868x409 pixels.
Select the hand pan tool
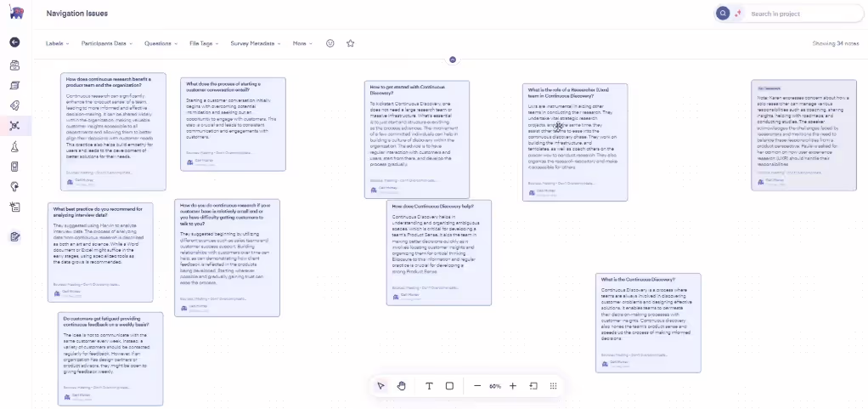click(x=402, y=386)
